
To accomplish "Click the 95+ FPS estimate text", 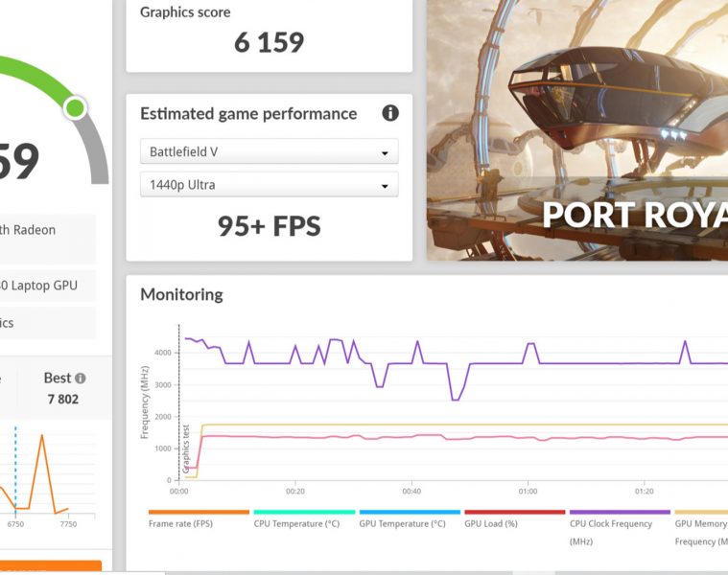I will click(270, 226).
